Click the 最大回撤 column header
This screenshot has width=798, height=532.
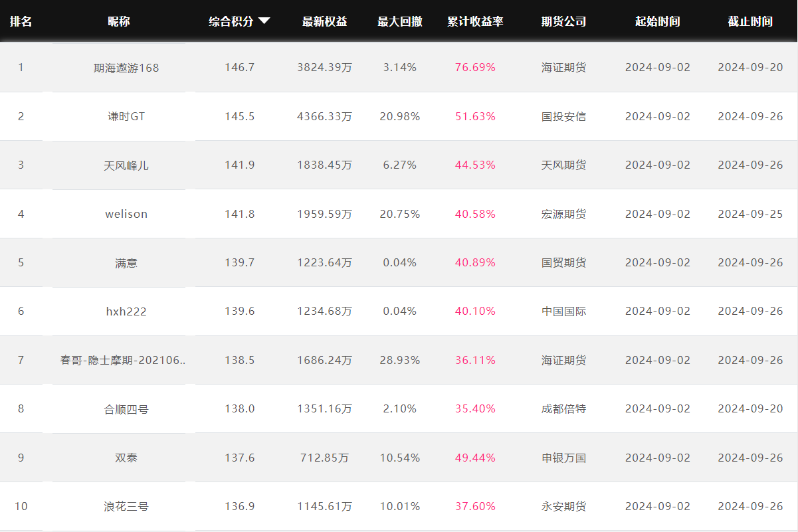(x=400, y=21)
